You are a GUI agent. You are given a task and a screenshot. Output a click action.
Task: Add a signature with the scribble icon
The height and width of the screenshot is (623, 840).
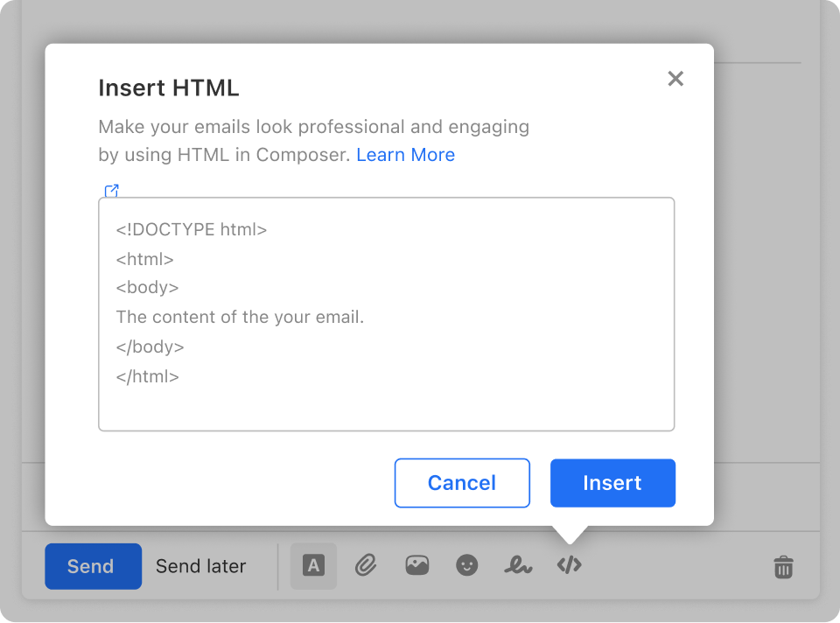(x=518, y=565)
